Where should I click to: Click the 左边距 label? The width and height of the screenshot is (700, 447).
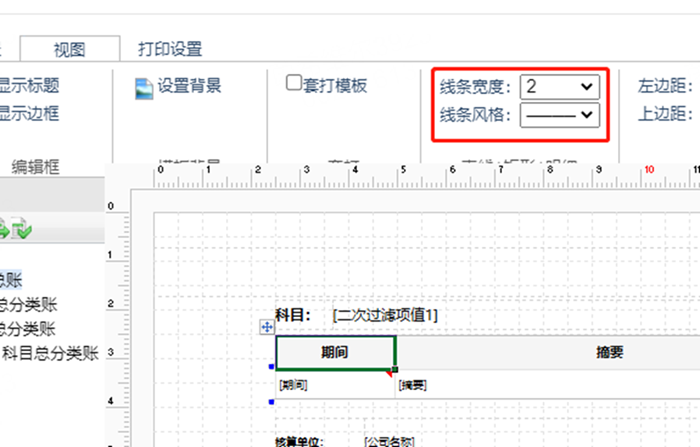tap(666, 85)
